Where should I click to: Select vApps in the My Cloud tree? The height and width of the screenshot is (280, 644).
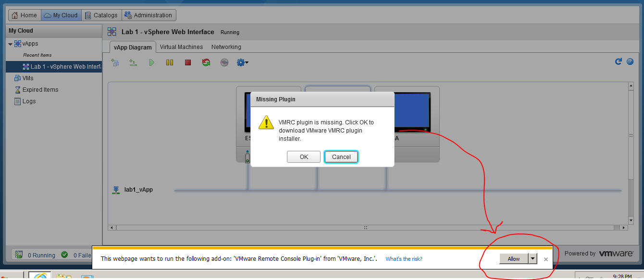click(x=30, y=44)
